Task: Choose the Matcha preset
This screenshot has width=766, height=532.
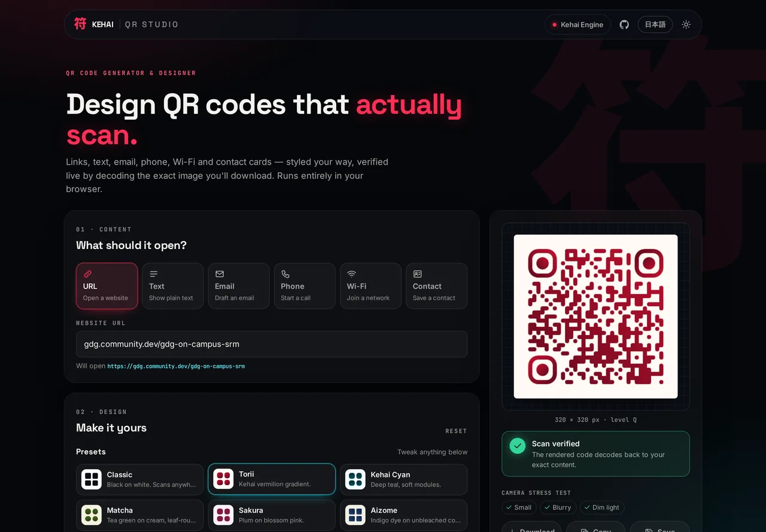Action: (140, 515)
